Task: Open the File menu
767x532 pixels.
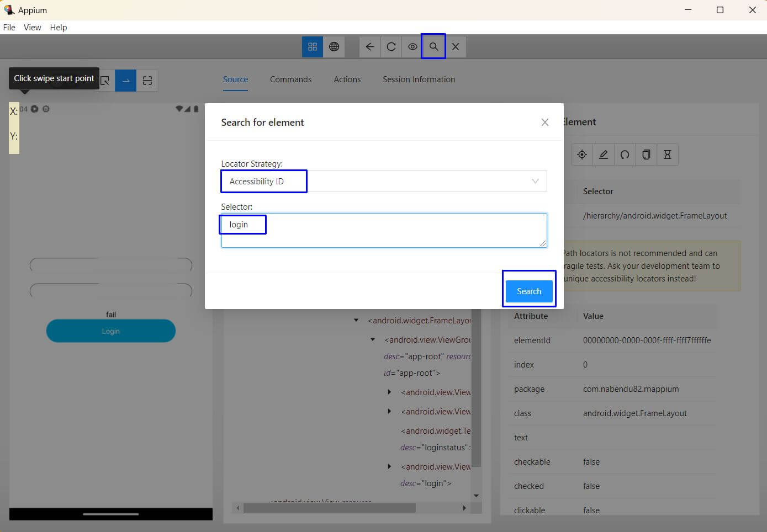Action: (9, 28)
